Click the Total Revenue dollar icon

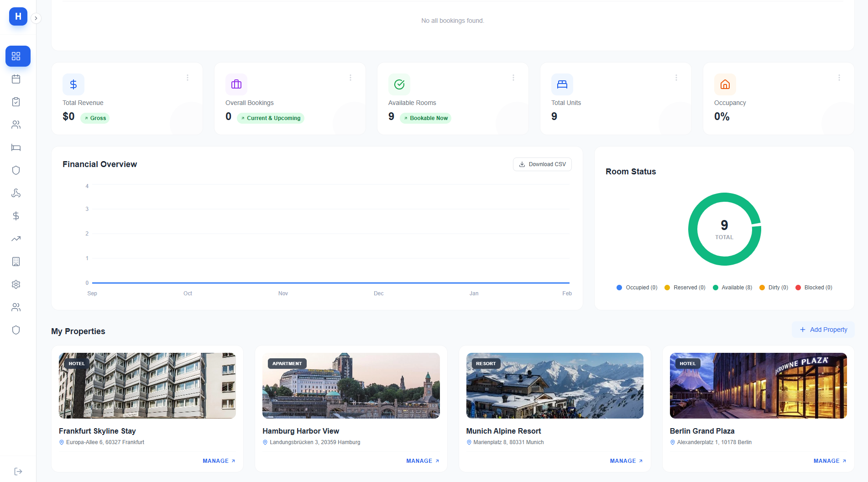pyautogui.click(x=73, y=84)
